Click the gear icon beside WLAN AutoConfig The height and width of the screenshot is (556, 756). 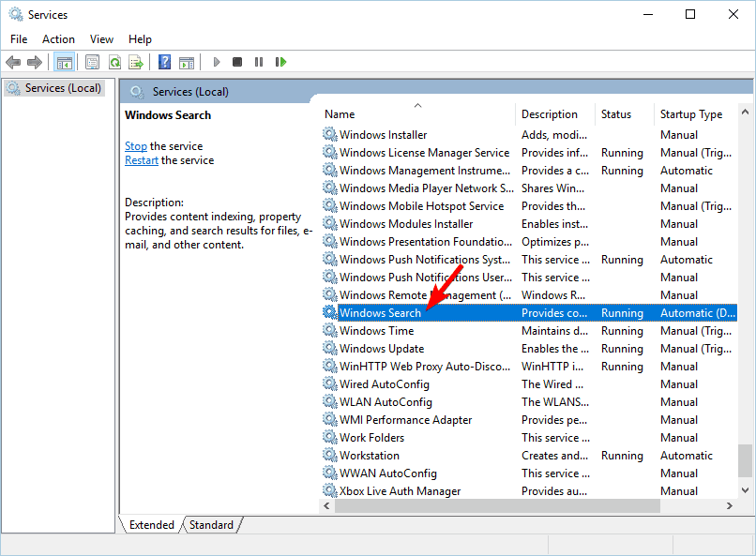tap(330, 401)
